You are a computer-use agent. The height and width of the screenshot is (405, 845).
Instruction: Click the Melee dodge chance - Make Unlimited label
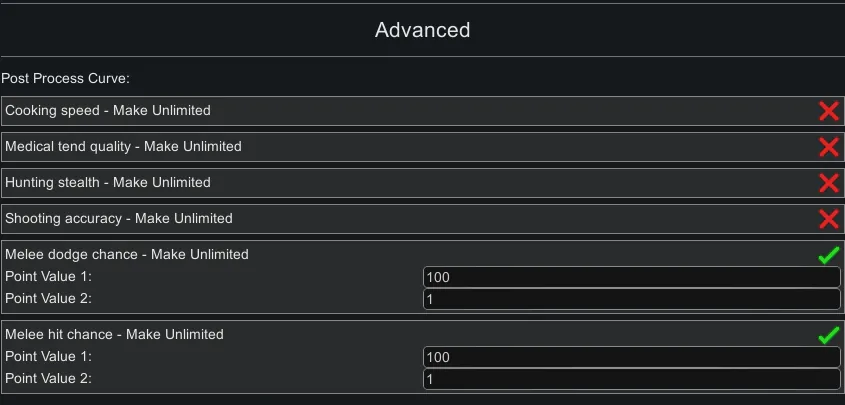pos(127,254)
